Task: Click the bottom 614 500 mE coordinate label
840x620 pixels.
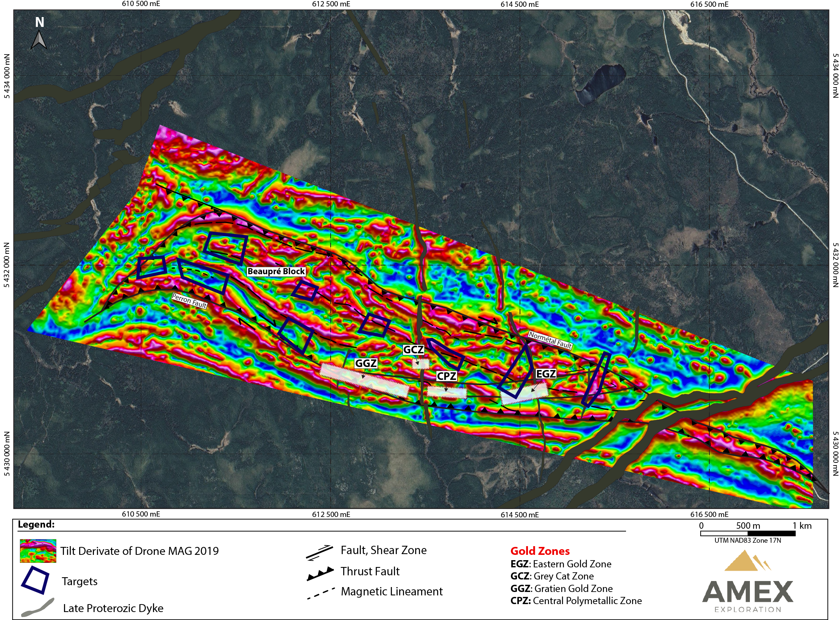Action: click(x=520, y=514)
